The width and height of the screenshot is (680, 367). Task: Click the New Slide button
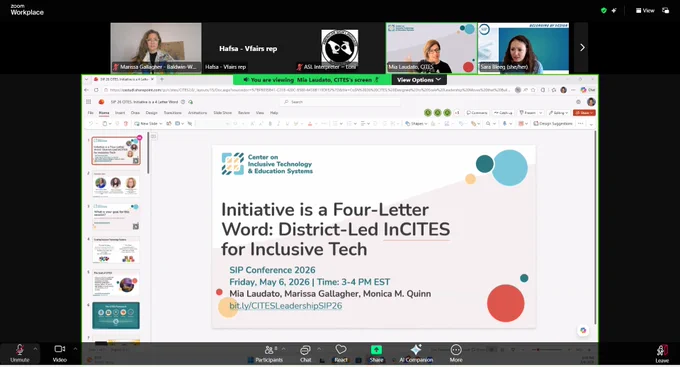point(148,124)
